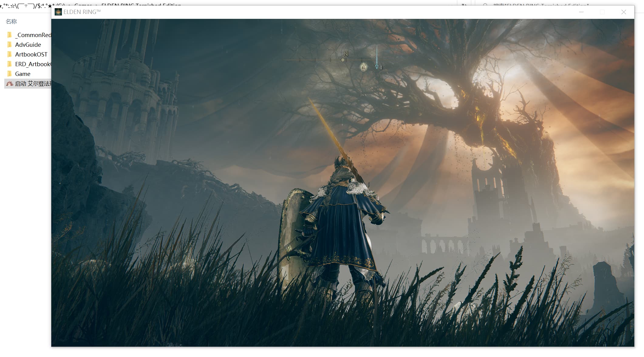Click the Game folder icon
Screen dimensions: 644x357
[9, 74]
